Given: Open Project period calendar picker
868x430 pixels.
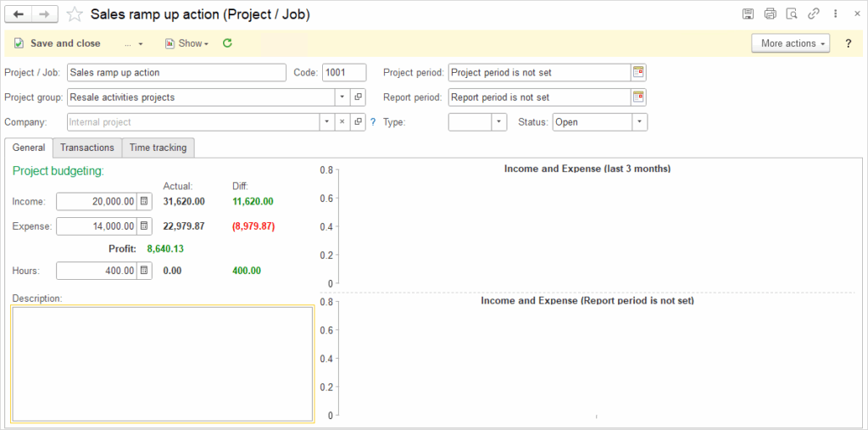Looking at the screenshot, I should point(639,73).
